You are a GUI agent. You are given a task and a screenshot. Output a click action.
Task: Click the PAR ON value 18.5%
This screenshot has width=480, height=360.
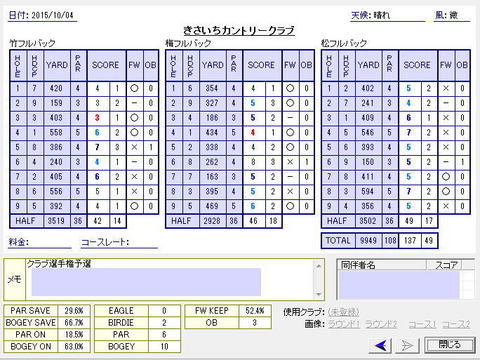pyautogui.click(x=74, y=335)
